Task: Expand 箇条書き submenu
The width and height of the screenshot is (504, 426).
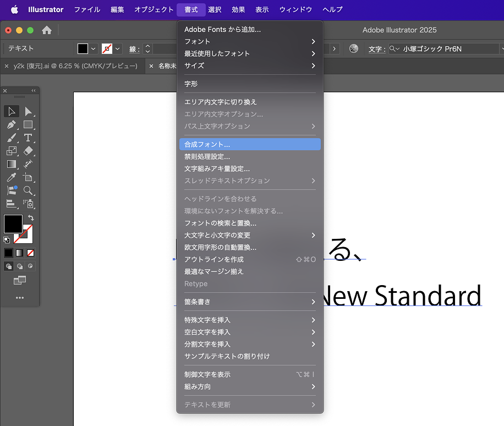Action: coord(250,302)
